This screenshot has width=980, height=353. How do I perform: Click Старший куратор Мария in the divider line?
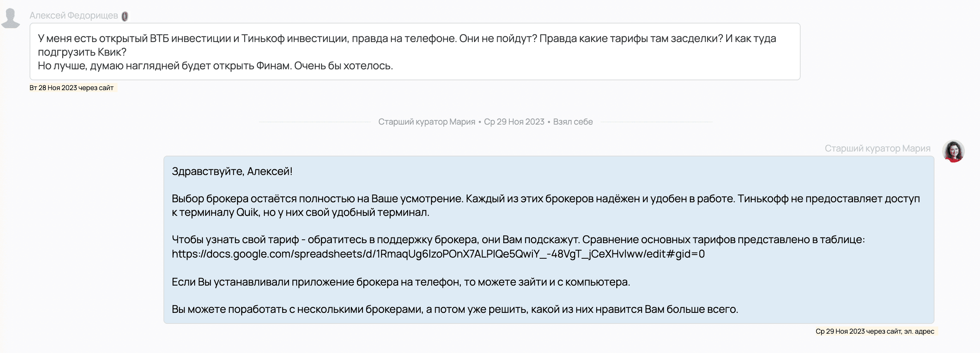tap(426, 122)
